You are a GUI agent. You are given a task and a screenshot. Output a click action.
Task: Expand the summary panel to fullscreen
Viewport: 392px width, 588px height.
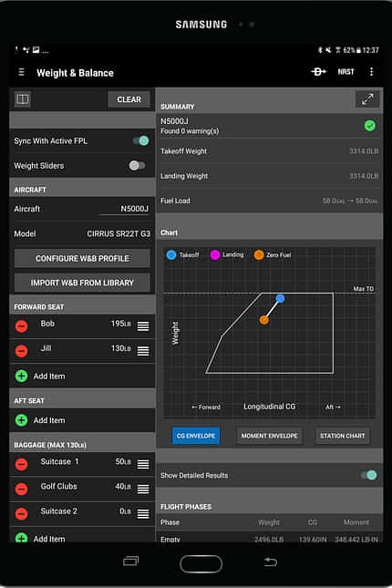coord(367,99)
